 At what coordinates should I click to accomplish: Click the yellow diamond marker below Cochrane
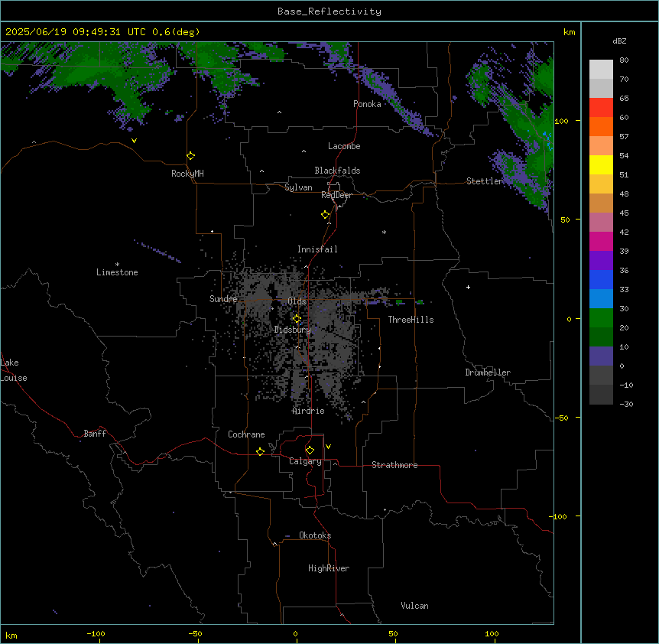coord(260,451)
